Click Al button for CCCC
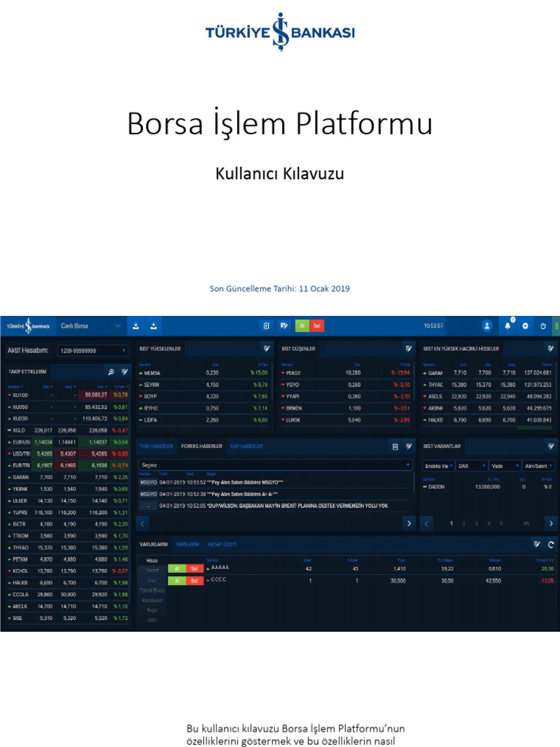This screenshot has height=747, width=560. pos(176,581)
